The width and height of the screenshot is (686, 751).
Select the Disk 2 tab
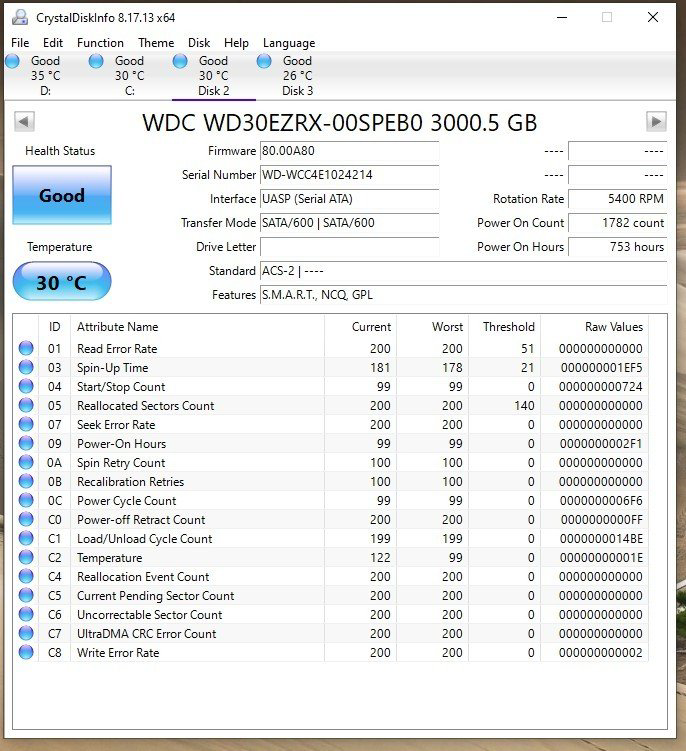(x=214, y=76)
